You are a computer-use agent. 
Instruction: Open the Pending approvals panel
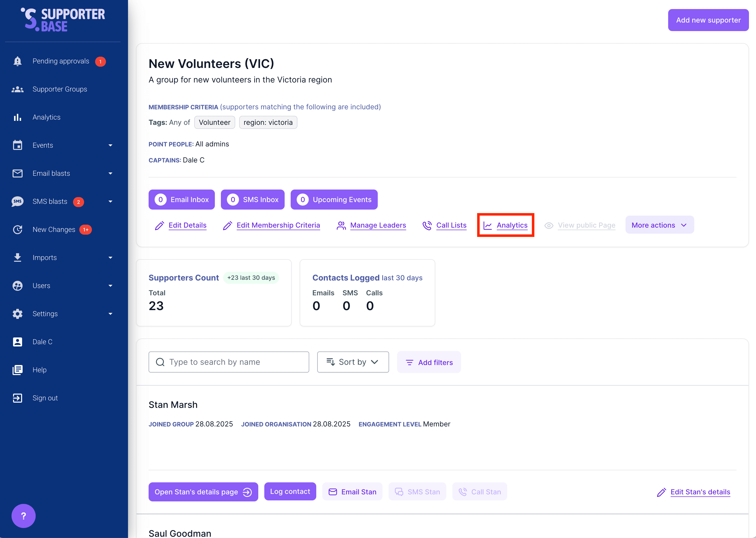pos(61,61)
